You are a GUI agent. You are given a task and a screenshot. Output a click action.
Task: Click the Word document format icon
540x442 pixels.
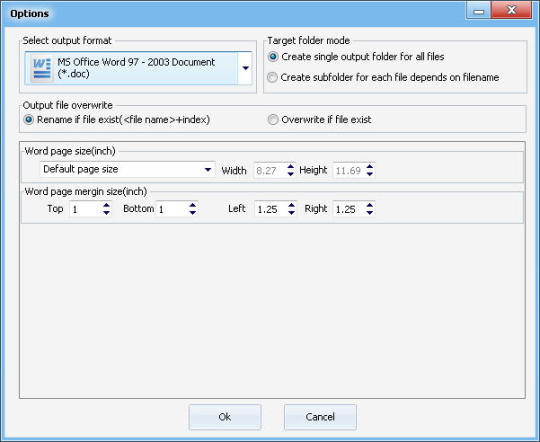[41, 68]
